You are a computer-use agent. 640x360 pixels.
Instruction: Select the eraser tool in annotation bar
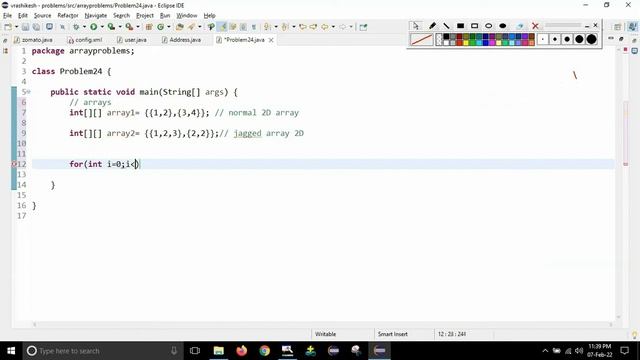tap(520, 26)
